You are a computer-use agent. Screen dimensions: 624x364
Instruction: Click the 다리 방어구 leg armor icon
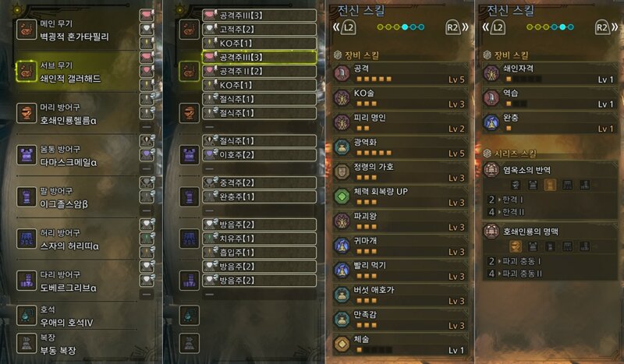[x=27, y=281]
